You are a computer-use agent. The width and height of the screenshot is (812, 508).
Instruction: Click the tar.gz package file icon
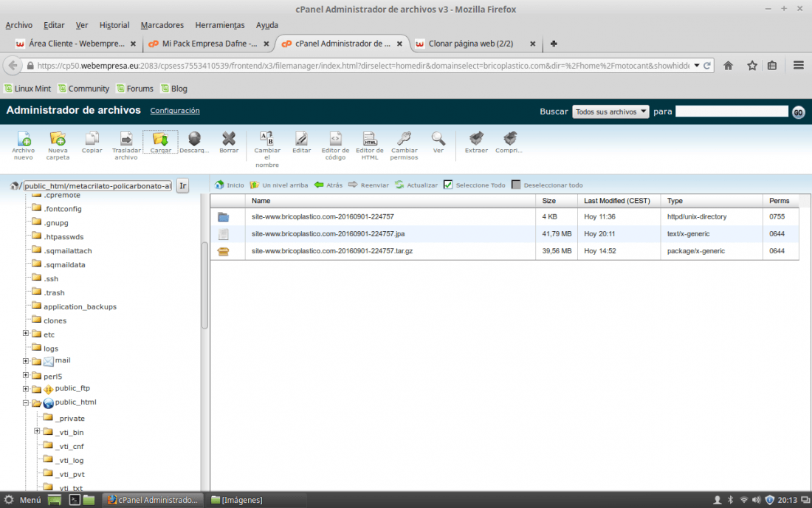(x=223, y=251)
